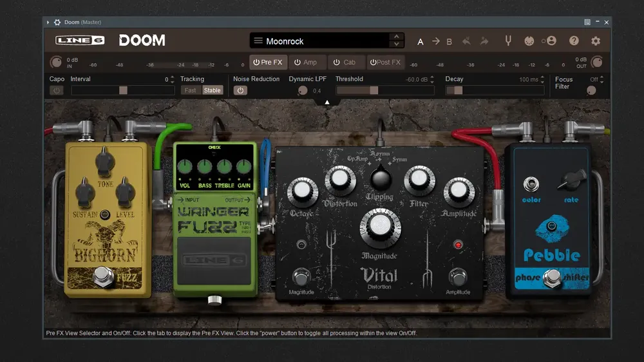Toggle the Capo power button
This screenshot has width=644, height=362.
(56, 90)
